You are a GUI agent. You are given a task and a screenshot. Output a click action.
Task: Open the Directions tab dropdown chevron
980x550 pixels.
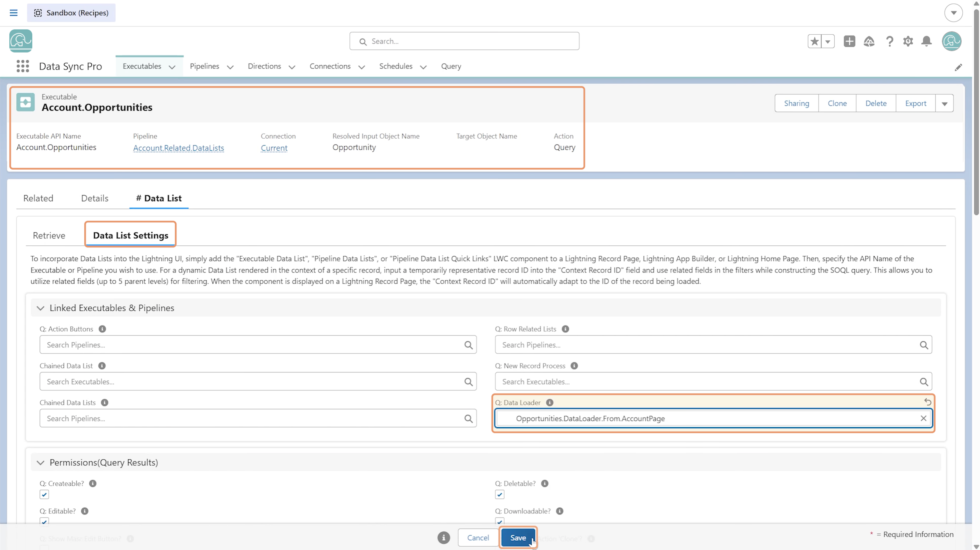(x=292, y=67)
